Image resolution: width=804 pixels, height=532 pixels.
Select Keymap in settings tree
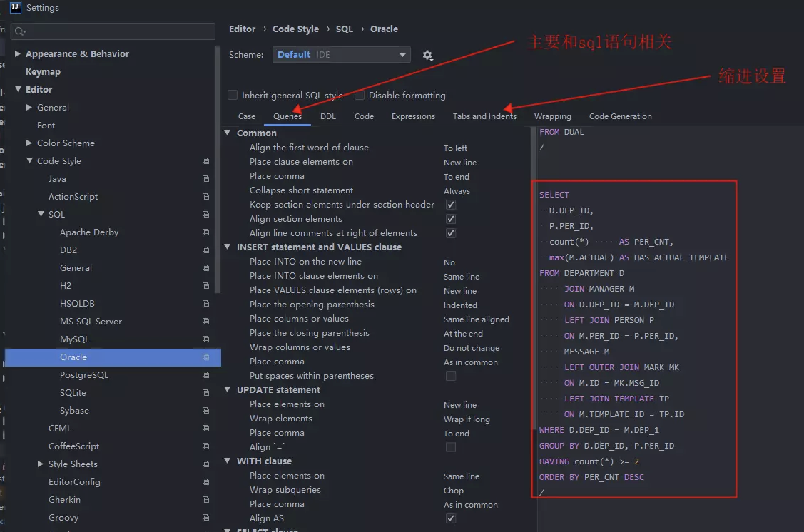43,72
